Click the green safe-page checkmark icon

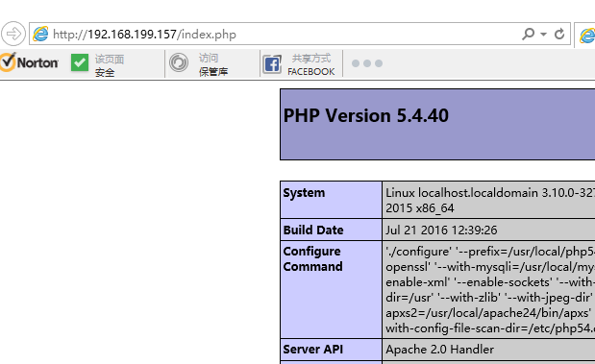pyautogui.click(x=80, y=62)
